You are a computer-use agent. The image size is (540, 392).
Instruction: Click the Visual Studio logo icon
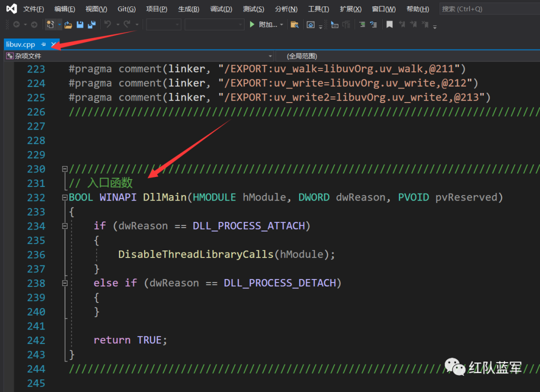(x=11, y=8)
